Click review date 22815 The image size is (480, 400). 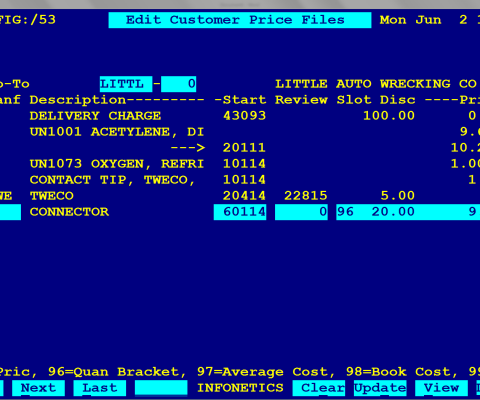tap(306, 196)
